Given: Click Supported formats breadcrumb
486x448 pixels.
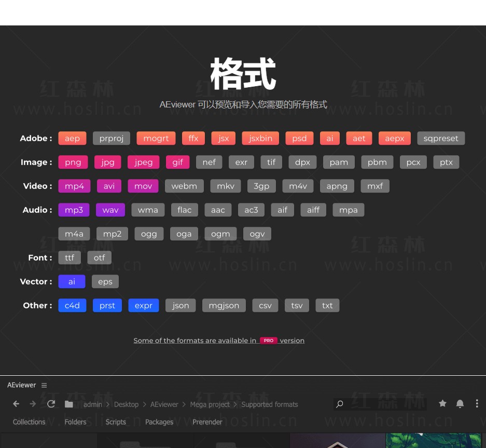Looking at the screenshot, I should pos(269,404).
